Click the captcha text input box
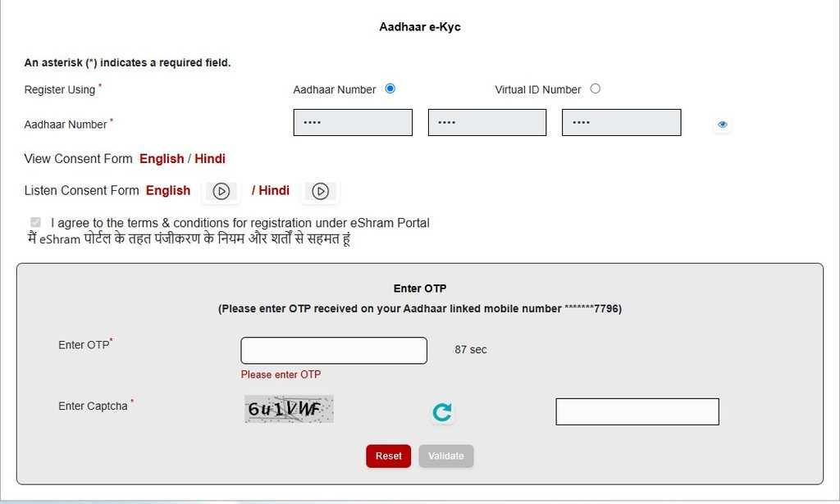This screenshot has height=504, width=840. click(x=637, y=411)
